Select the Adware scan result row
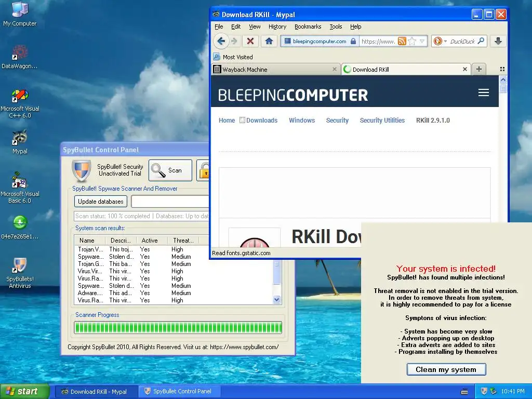Image resolution: width=532 pixels, height=399 pixels. (x=174, y=293)
